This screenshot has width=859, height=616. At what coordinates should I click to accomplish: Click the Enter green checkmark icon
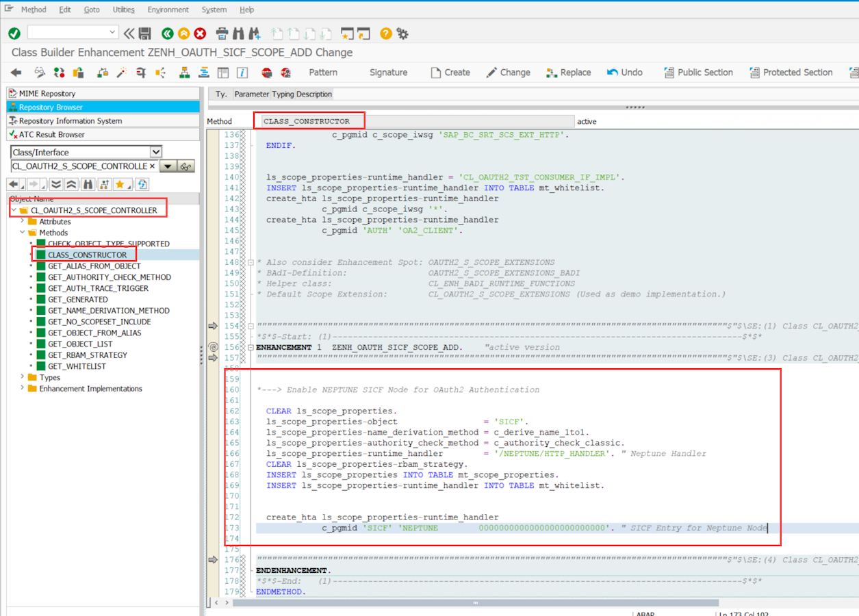(x=14, y=32)
